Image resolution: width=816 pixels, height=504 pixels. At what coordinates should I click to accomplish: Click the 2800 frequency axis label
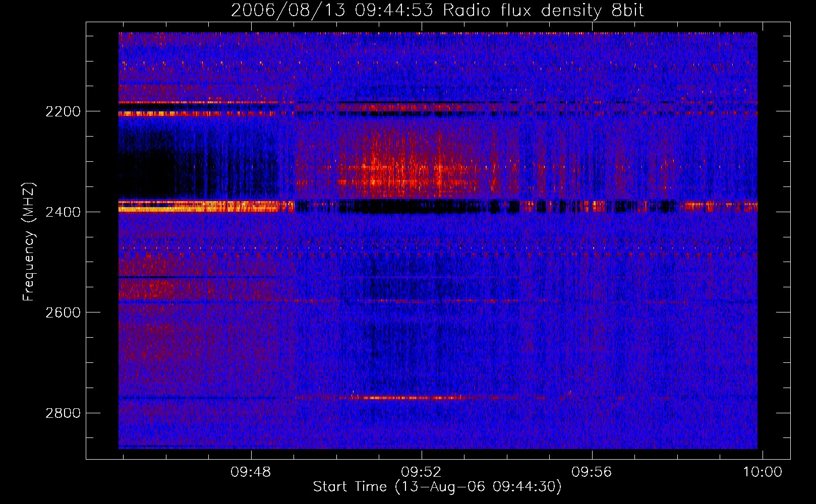pyautogui.click(x=63, y=413)
